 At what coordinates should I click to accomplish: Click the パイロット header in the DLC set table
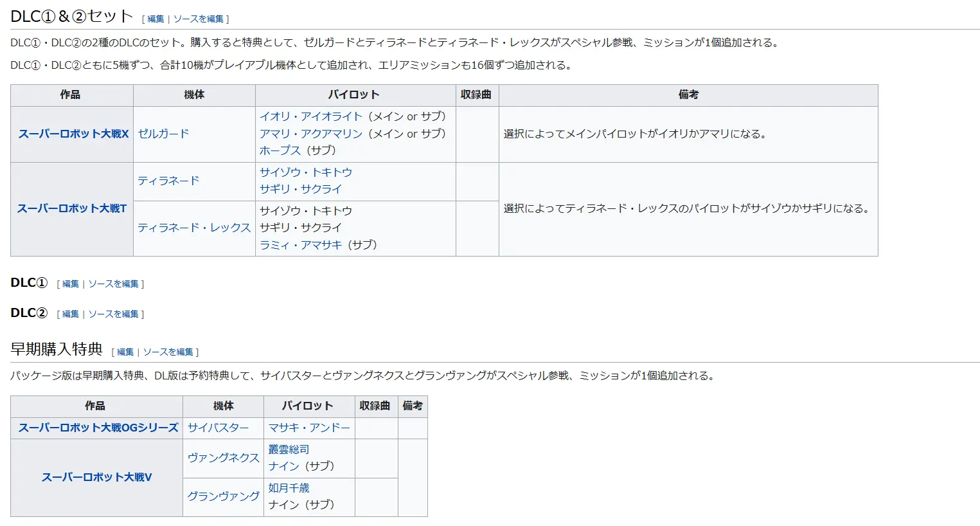pyautogui.click(x=354, y=95)
